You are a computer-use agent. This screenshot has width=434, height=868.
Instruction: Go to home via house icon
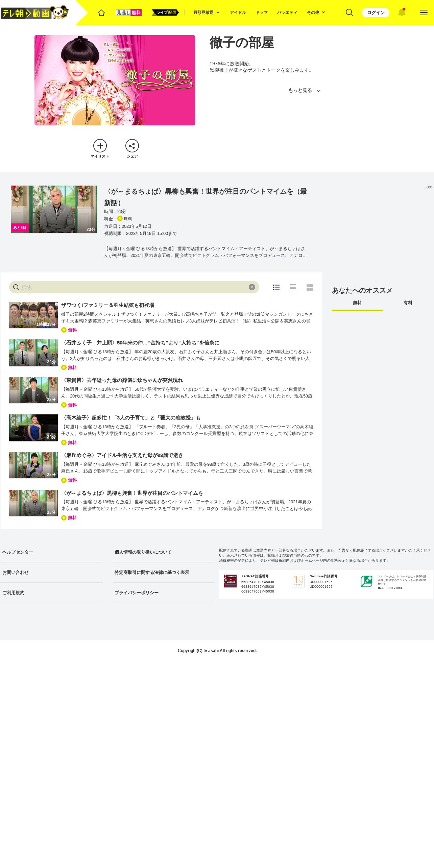(x=101, y=13)
